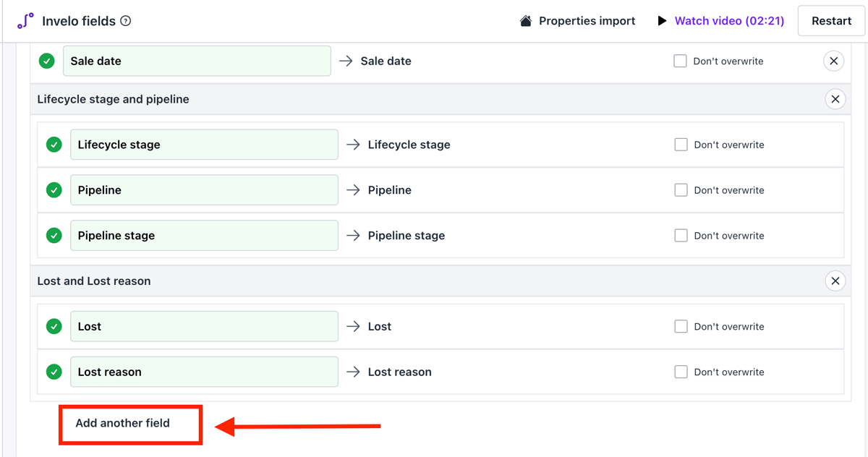Click the Pipeline target field label
868x457 pixels.
[390, 190]
